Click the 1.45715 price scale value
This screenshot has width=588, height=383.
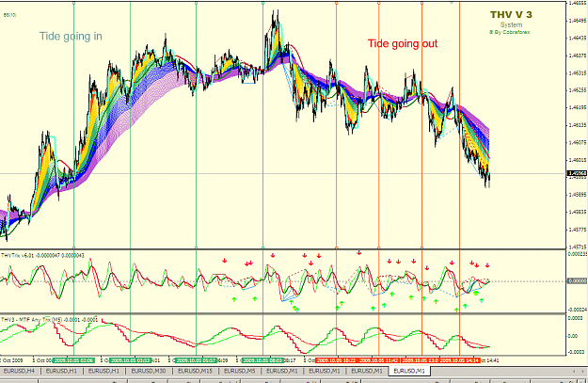578,247
